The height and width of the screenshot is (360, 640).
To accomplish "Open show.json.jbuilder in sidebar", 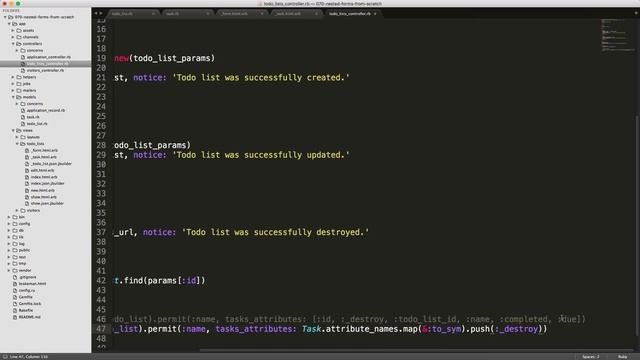I will (x=47, y=203).
